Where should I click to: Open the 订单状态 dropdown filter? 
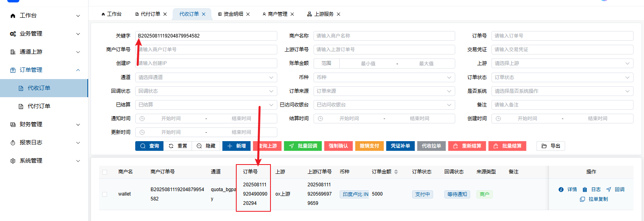click(x=562, y=77)
